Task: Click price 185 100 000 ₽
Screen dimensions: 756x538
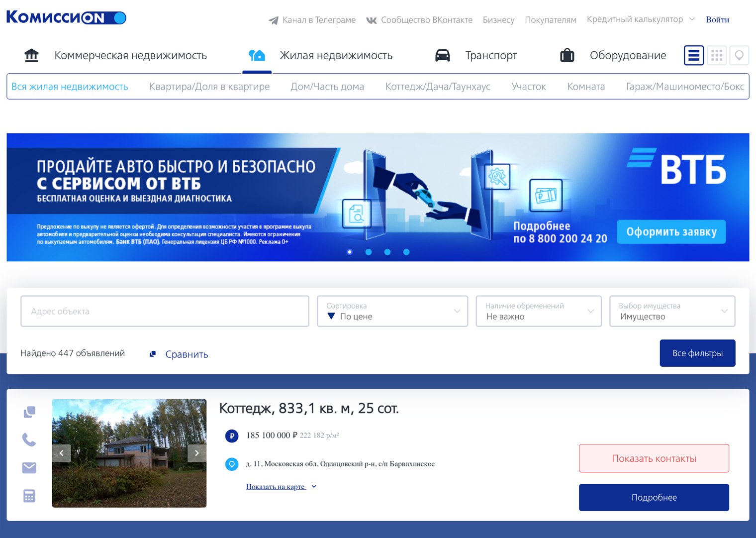Action: pyautogui.click(x=272, y=435)
